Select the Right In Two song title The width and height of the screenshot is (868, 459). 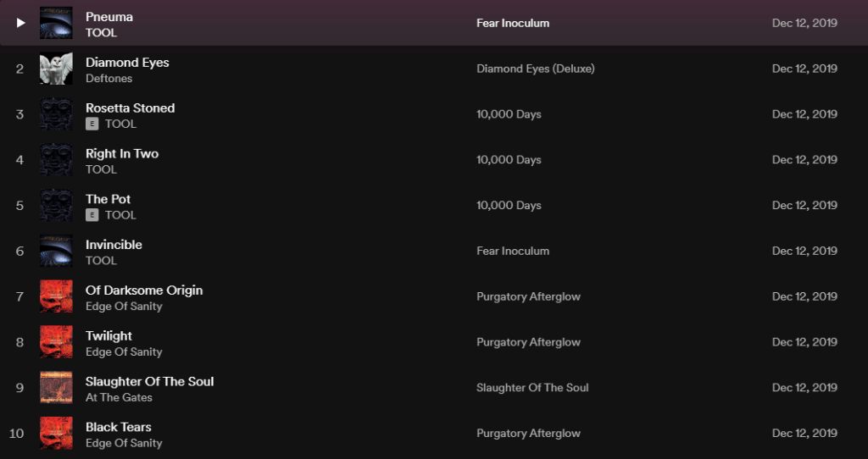(122, 153)
